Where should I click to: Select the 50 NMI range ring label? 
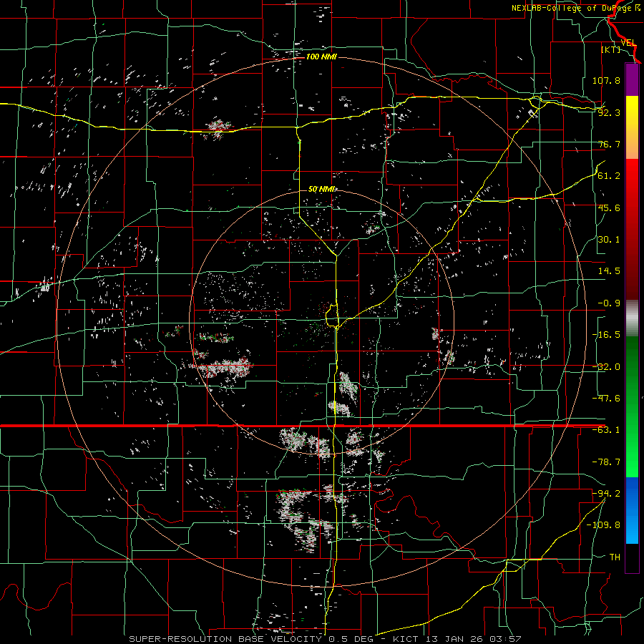322,190
